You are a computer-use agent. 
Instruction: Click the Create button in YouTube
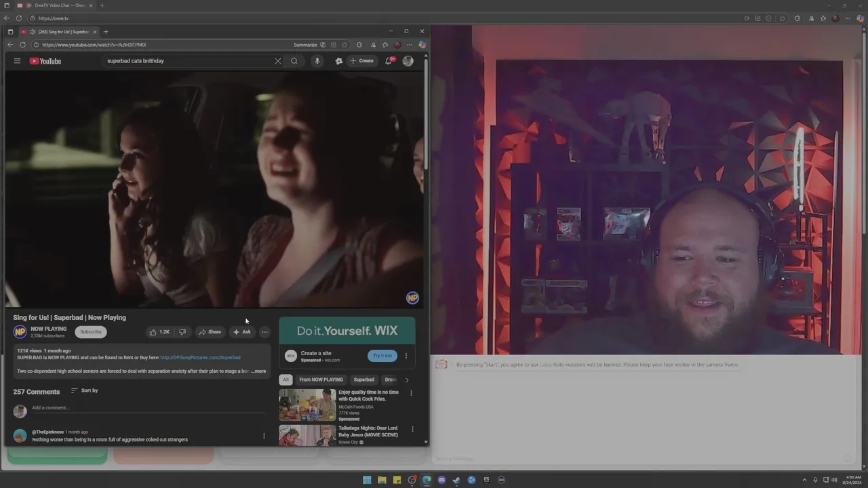click(362, 61)
